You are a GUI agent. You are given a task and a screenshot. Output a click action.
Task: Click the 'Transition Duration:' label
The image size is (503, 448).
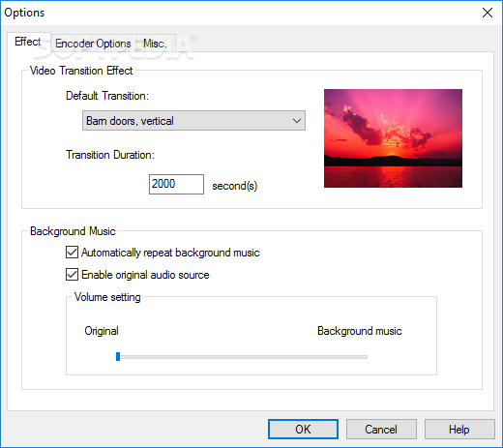click(x=110, y=155)
